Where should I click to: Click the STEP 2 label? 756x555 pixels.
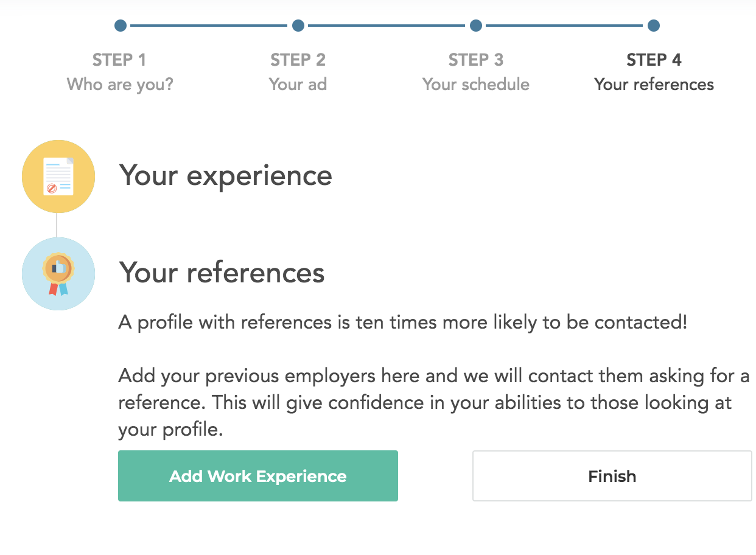298,60
